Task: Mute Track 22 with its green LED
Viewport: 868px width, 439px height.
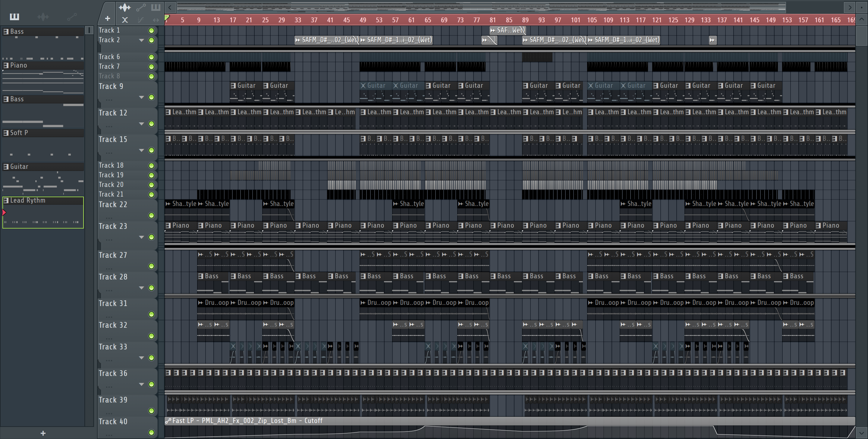Action: [152, 215]
